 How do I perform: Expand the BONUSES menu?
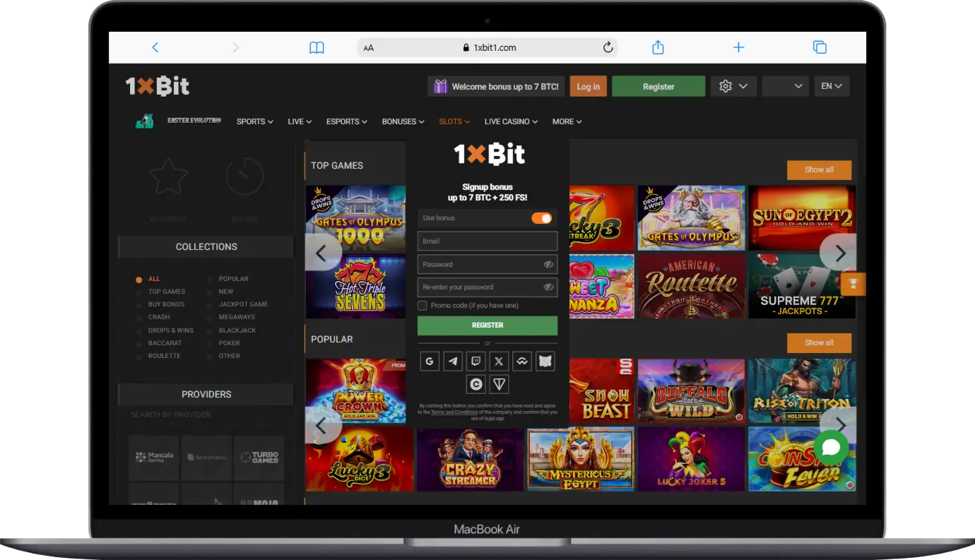pos(403,121)
